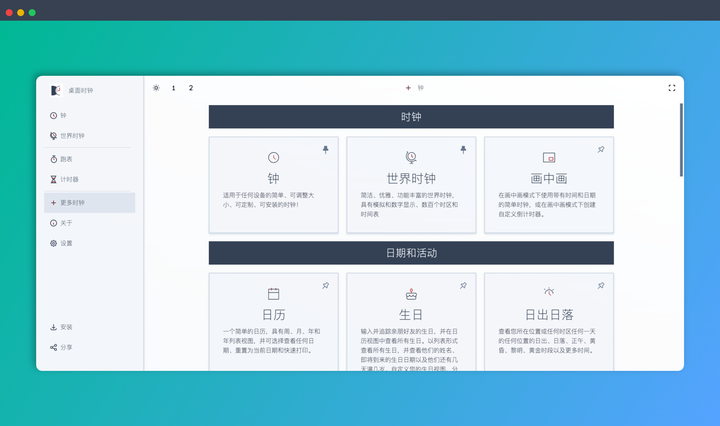Click the 日期和活动 section header

tap(411, 253)
